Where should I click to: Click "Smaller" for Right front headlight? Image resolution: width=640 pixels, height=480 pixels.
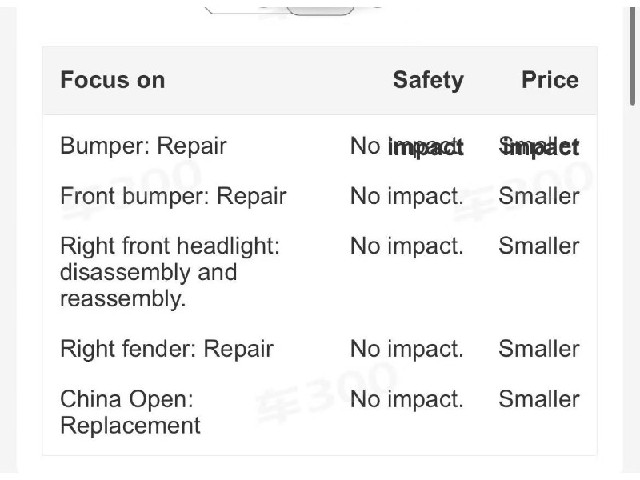[539, 246]
